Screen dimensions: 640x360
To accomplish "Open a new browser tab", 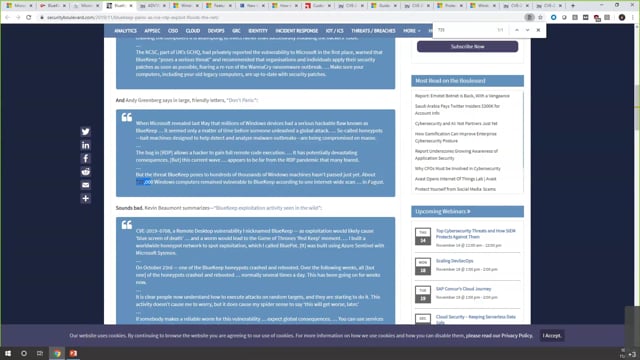I will (573, 6).
